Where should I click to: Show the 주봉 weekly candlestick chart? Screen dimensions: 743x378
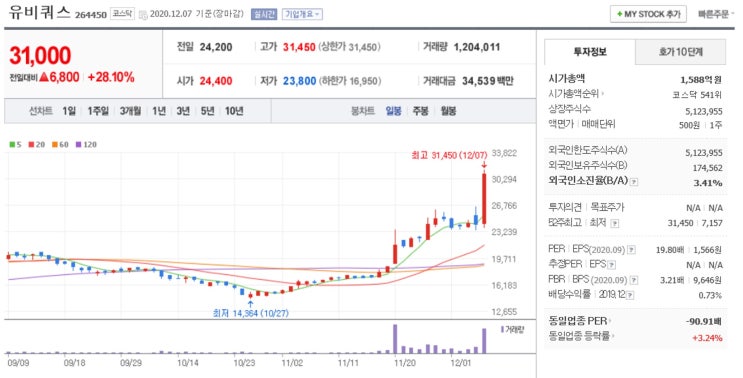pyautogui.click(x=421, y=111)
